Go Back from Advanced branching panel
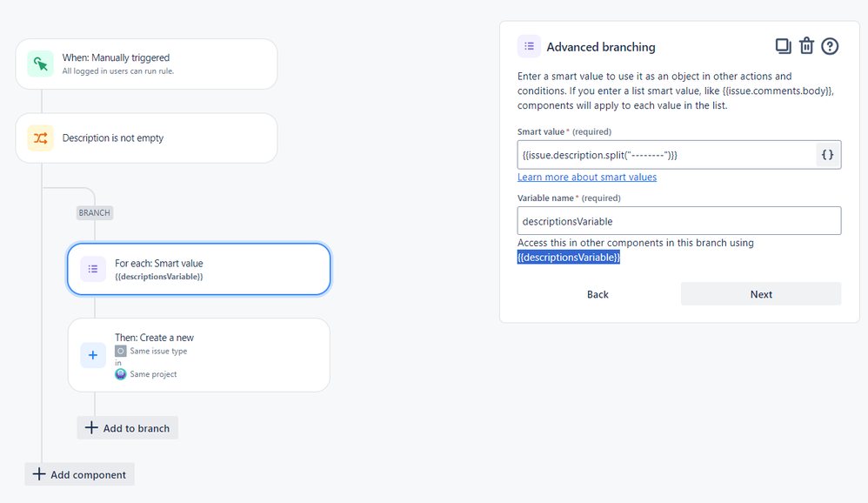Viewport: 868px width, 503px height. tap(598, 294)
